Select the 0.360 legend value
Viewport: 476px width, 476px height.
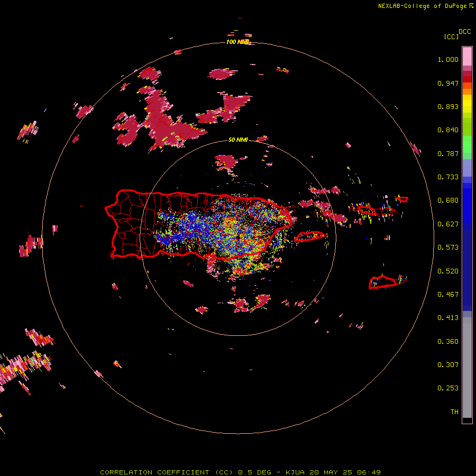448,342
